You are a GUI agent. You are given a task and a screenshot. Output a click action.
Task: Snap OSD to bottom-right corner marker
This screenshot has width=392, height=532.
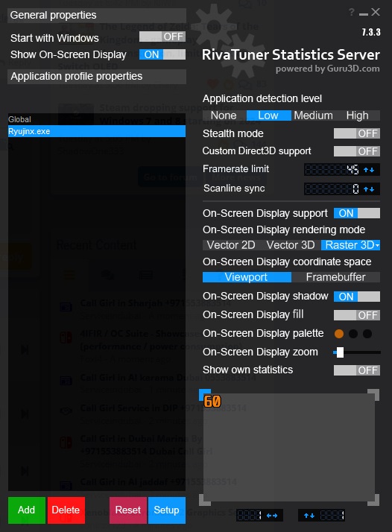(373, 500)
